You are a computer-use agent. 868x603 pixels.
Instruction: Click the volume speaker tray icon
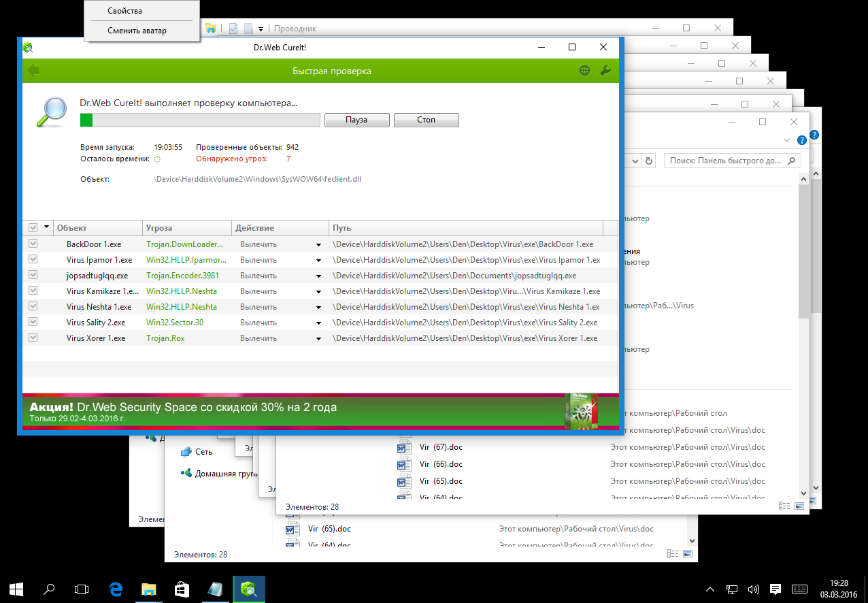tap(753, 589)
